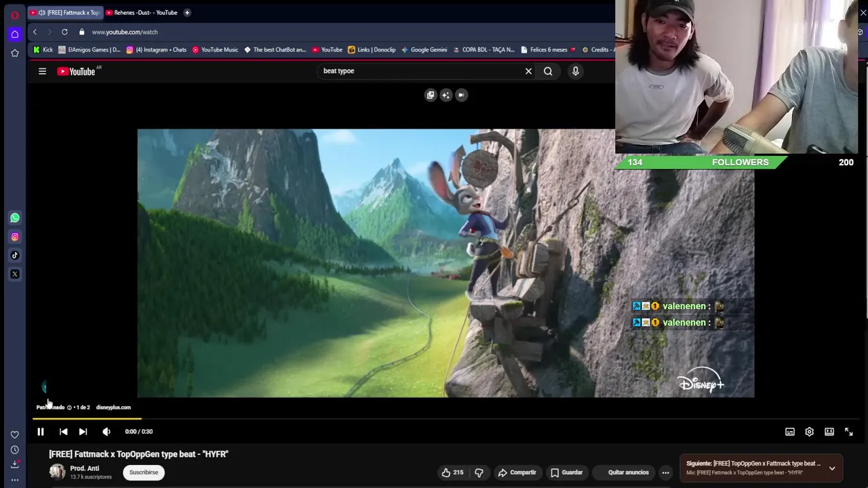Click the camera icon above the video
The image size is (868, 488).
[x=461, y=95]
